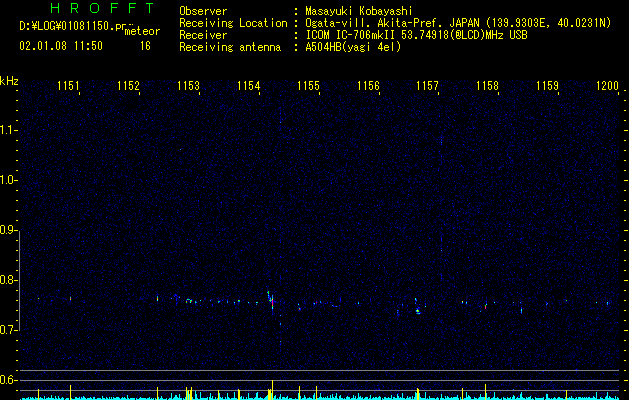Click the time axis label 1200
Image resolution: width=629 pixels, height=400 pixels.
click(607, 86)
